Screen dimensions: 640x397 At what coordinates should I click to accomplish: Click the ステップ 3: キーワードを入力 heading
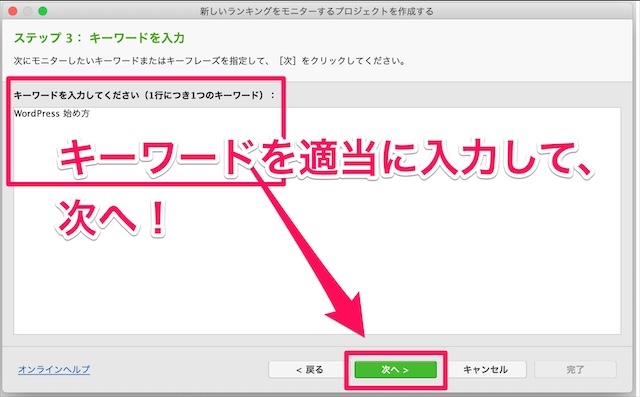point(99,38)
